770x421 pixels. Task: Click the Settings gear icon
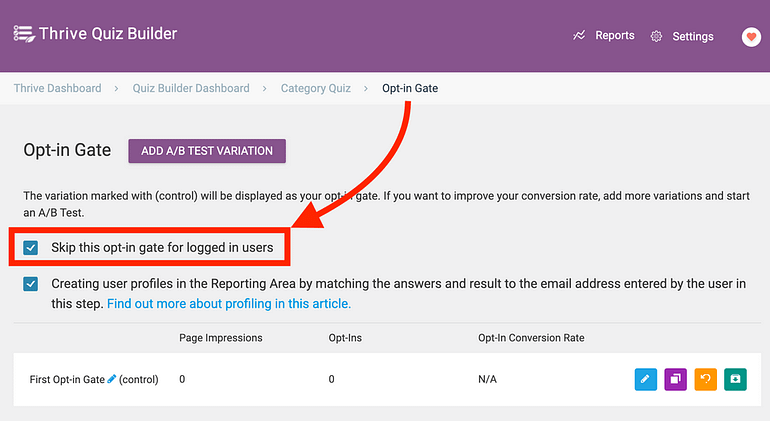click(656, 36)
